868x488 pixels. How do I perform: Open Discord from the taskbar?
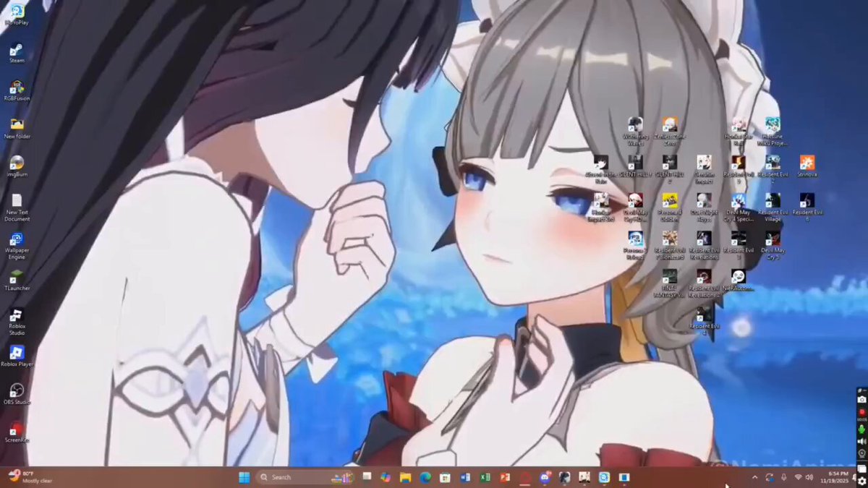(x=545, y=477)
